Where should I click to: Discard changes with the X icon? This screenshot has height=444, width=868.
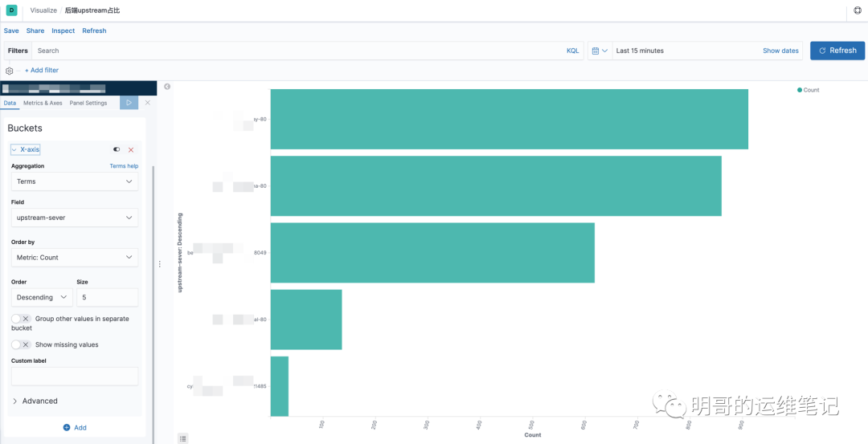pos(148,103)
